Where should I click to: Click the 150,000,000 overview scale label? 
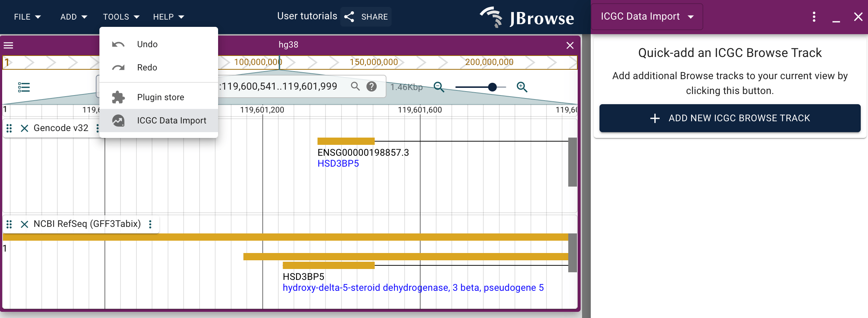(x=374, y=62)
